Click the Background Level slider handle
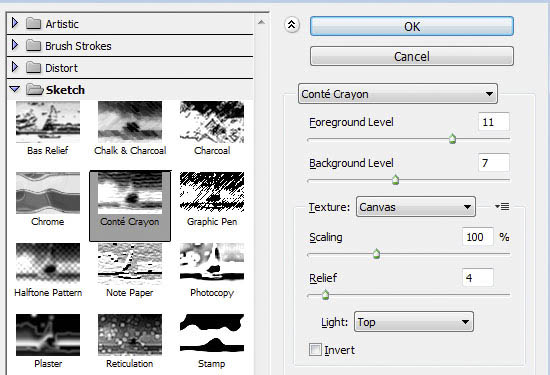The height and width of the screenshot is (375, 550). pyautogui.click(x=395, y=180)
